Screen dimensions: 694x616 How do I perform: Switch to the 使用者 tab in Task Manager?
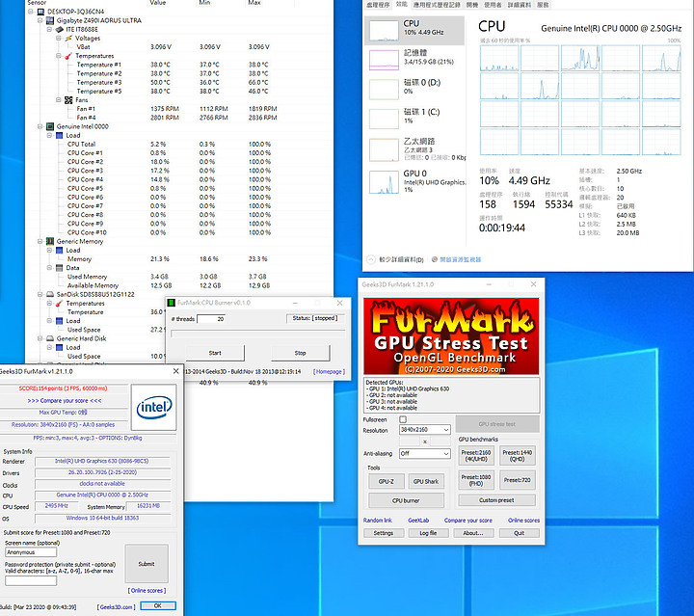(493, 5)
